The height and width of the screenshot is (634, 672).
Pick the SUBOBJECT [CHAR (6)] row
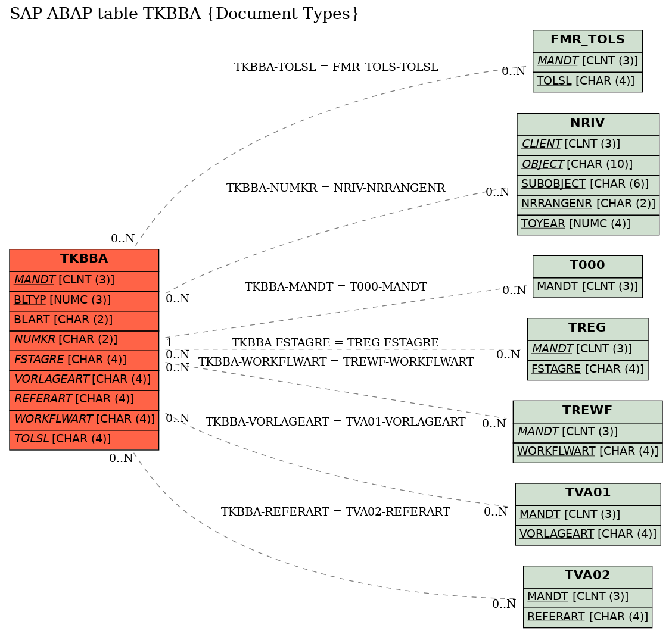[588, 185]
